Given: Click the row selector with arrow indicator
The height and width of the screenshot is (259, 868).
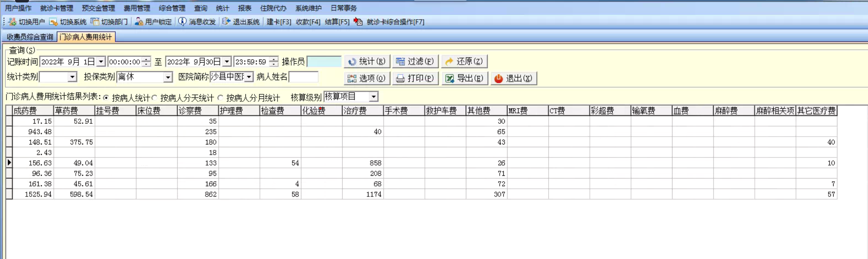Looking at the screenshot, I should coord(9,163).
